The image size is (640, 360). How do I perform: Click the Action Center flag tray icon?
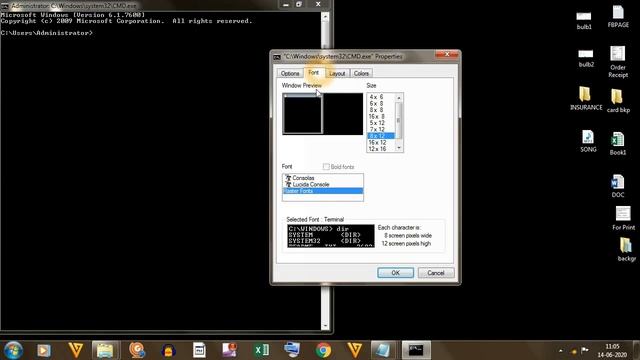tap(585, 350)
